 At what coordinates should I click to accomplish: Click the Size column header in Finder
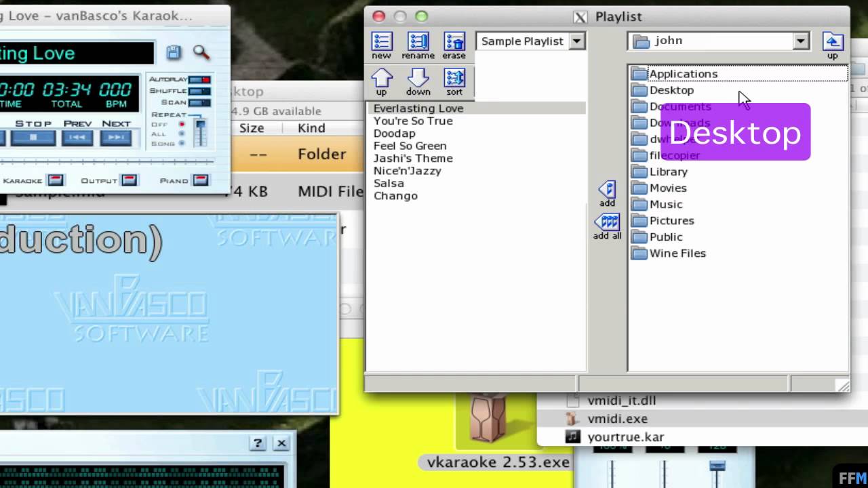coord(252,128)
